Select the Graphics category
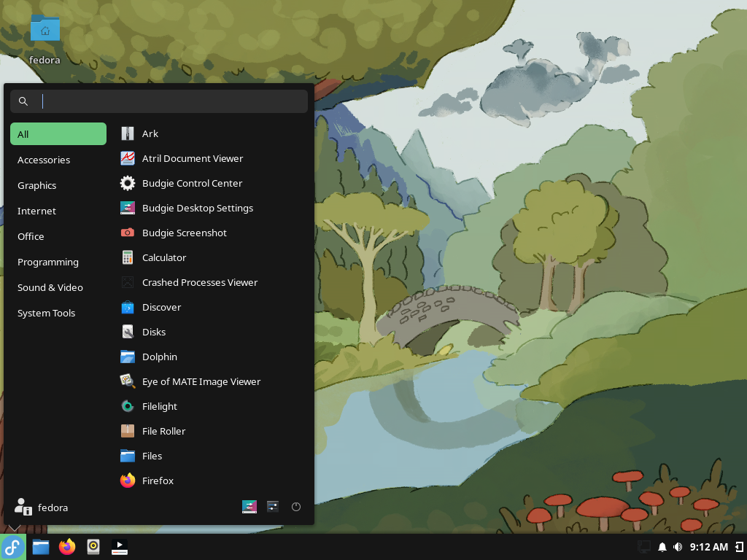The height and width of the screenshot is (560, 747). click(x=58, y=185)
